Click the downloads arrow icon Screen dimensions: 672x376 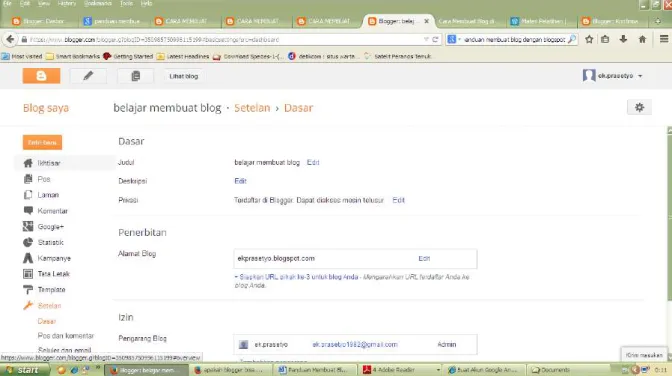click(624, 39)
